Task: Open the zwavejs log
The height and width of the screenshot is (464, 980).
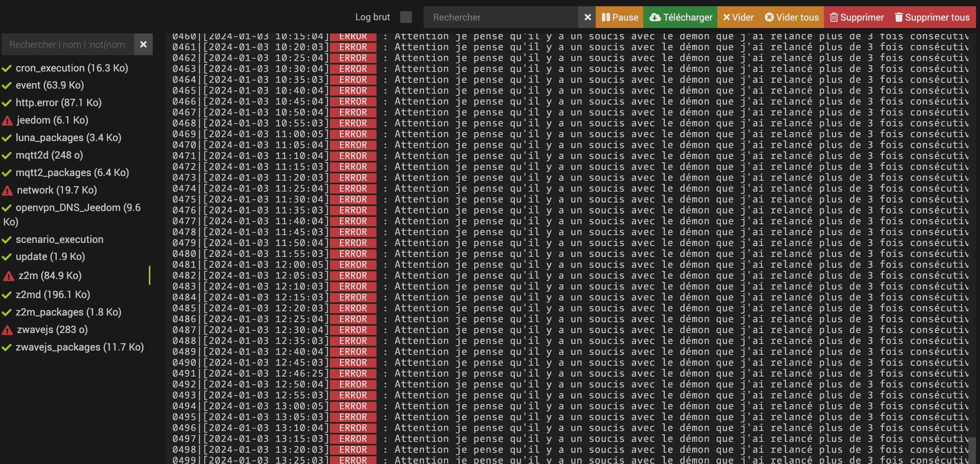Action: (52, 330)
